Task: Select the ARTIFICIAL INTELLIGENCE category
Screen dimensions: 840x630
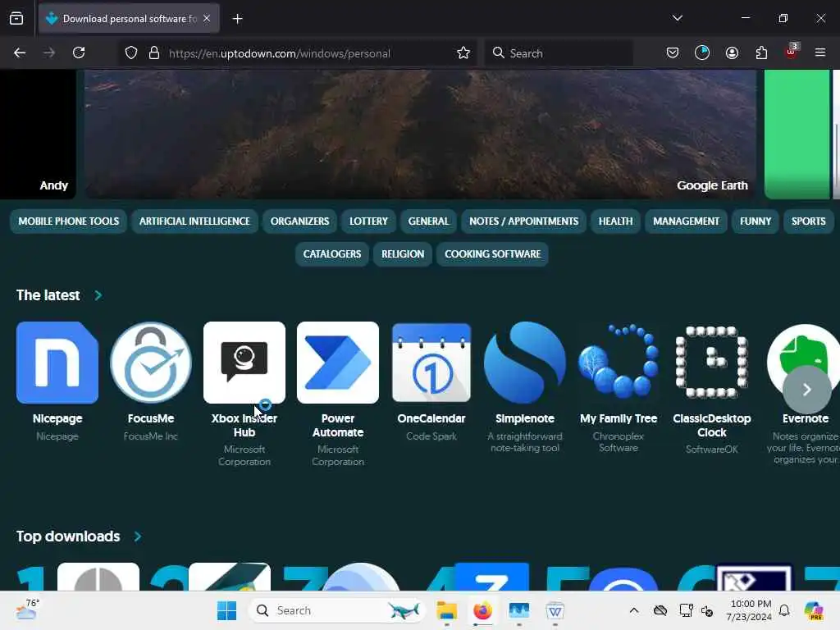Action: 194,221
